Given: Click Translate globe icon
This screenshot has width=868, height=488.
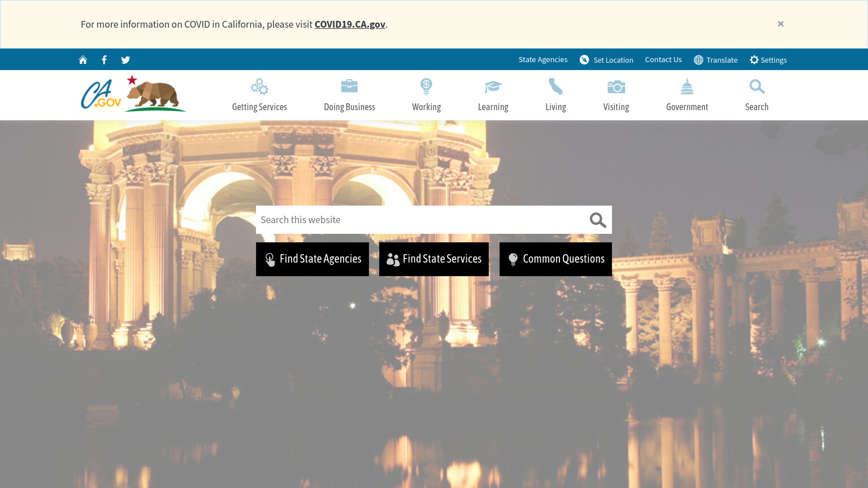Looking at the screenshot, I should [698, 60].
